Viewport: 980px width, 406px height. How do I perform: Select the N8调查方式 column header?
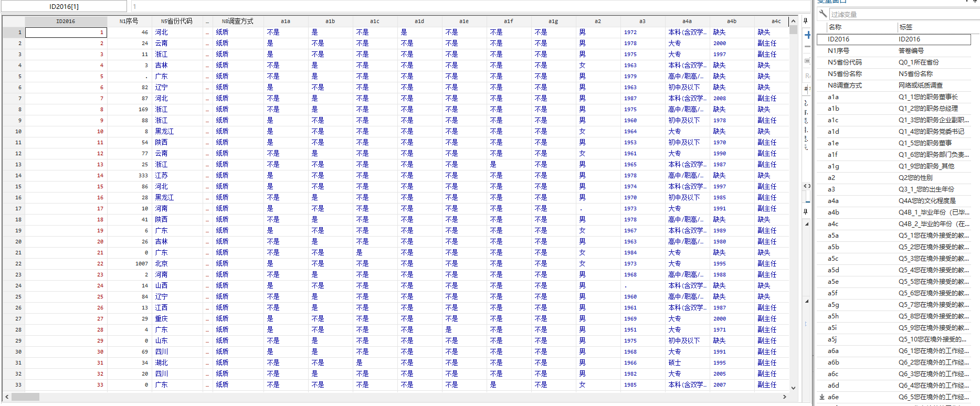click(x=238, y=21)
